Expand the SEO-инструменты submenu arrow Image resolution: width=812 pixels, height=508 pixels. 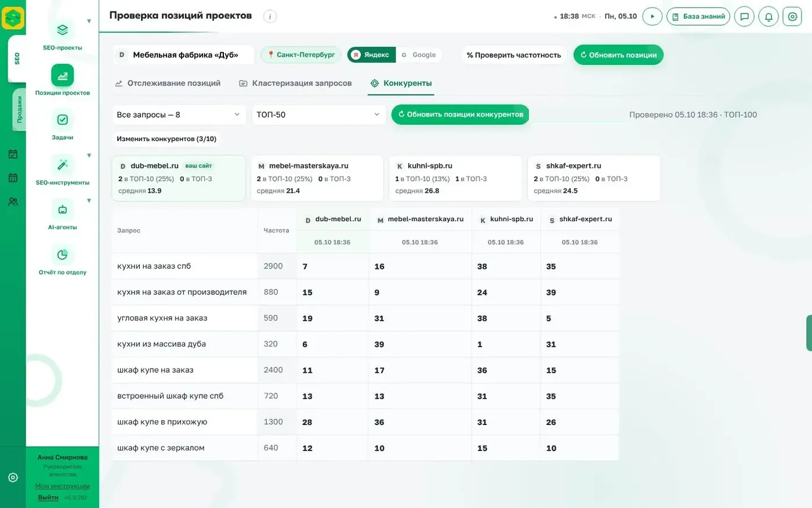click(x=89, y=156)
